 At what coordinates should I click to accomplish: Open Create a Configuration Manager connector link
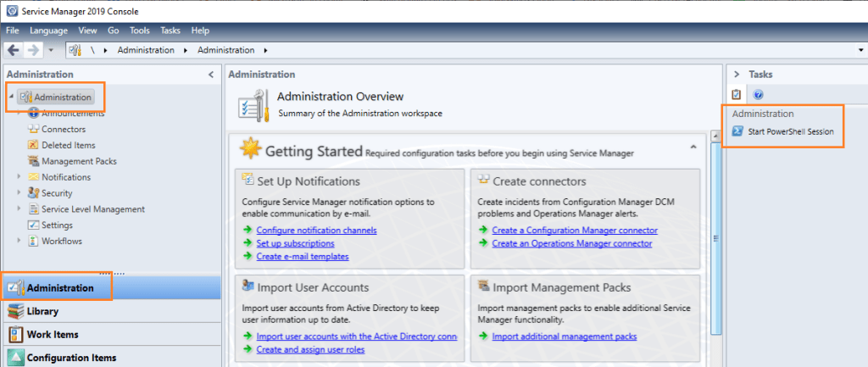point(575,231)
